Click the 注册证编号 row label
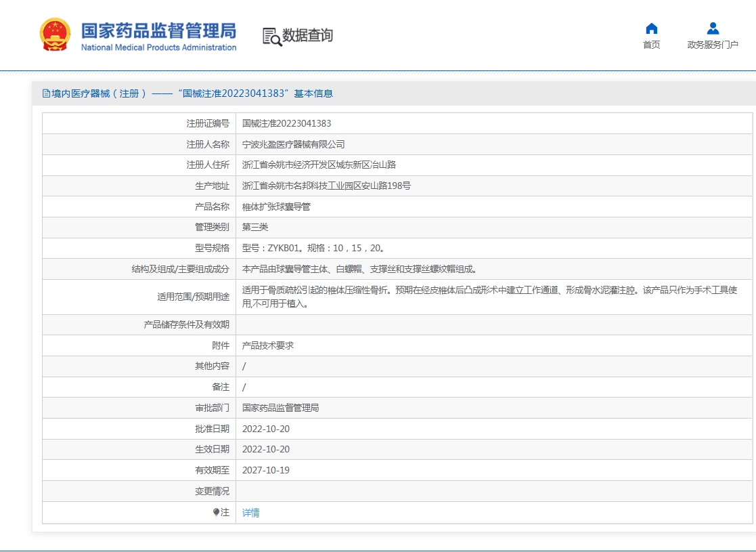The height and width of the screenshot is (552, 756). (x=208, y=123)
